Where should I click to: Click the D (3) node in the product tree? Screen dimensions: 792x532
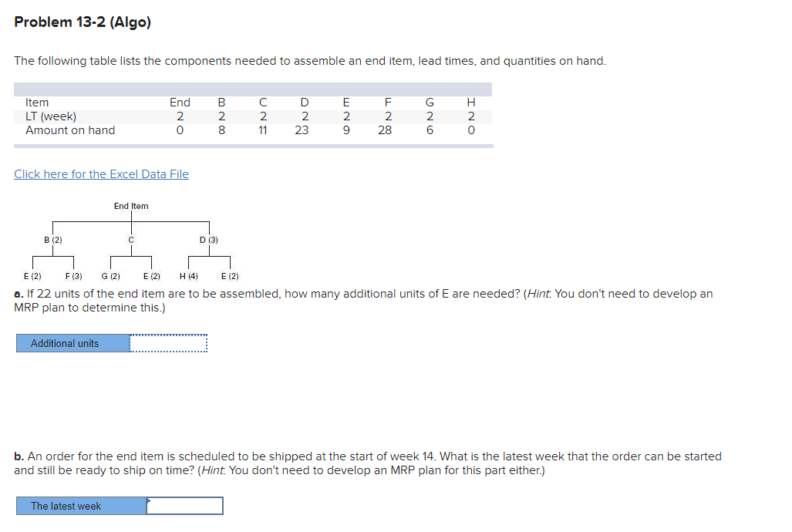click(208, 240)
